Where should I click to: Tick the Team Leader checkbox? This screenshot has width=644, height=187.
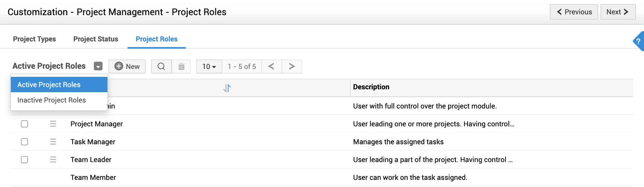click(24, 160)
